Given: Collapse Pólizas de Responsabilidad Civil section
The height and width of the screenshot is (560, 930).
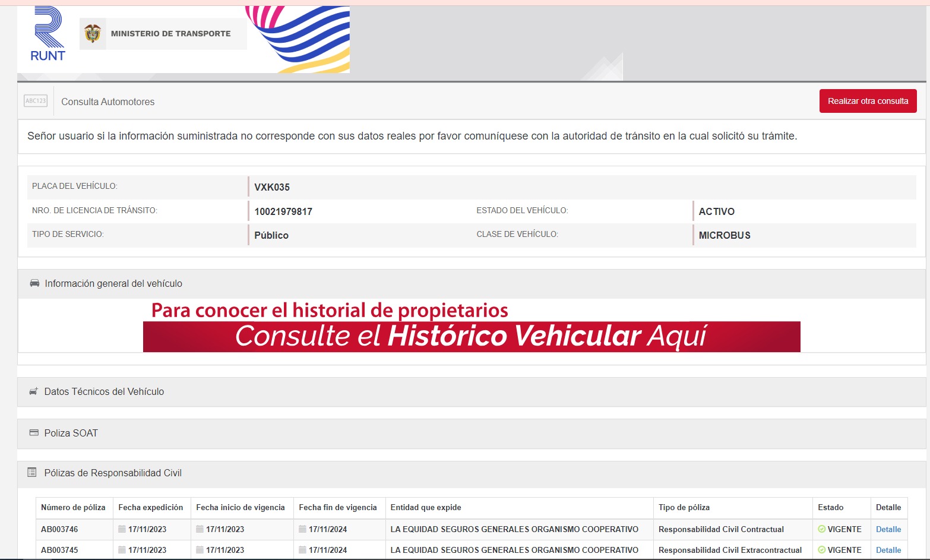Looking at the screenshot, I should pos(113,473).
